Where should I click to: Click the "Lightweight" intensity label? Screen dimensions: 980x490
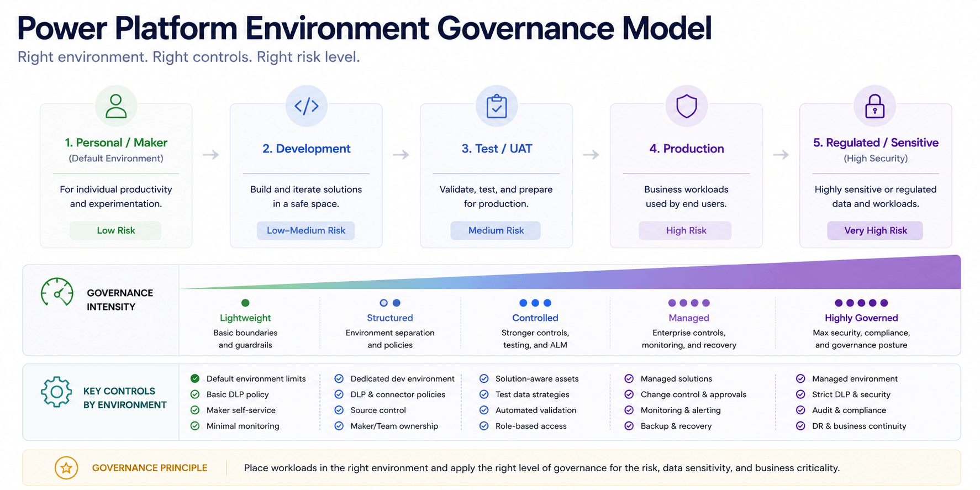click(245, 318)
